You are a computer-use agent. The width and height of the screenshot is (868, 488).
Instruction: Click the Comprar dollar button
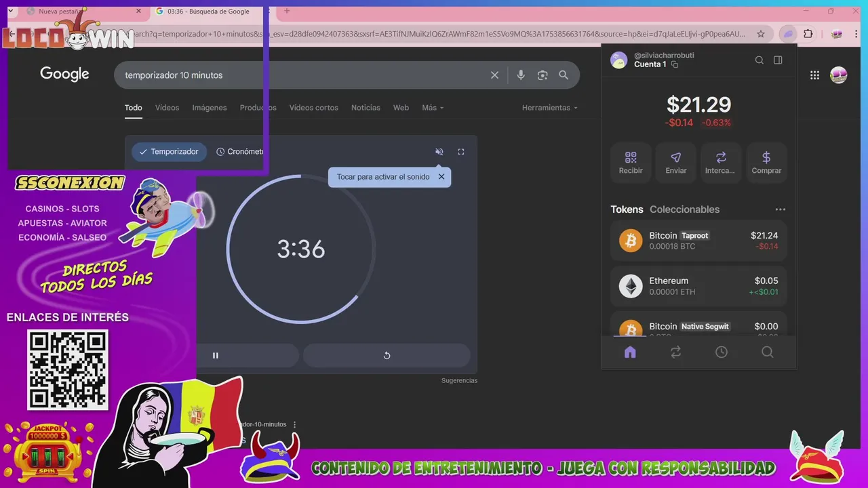[x=766, y=163]
